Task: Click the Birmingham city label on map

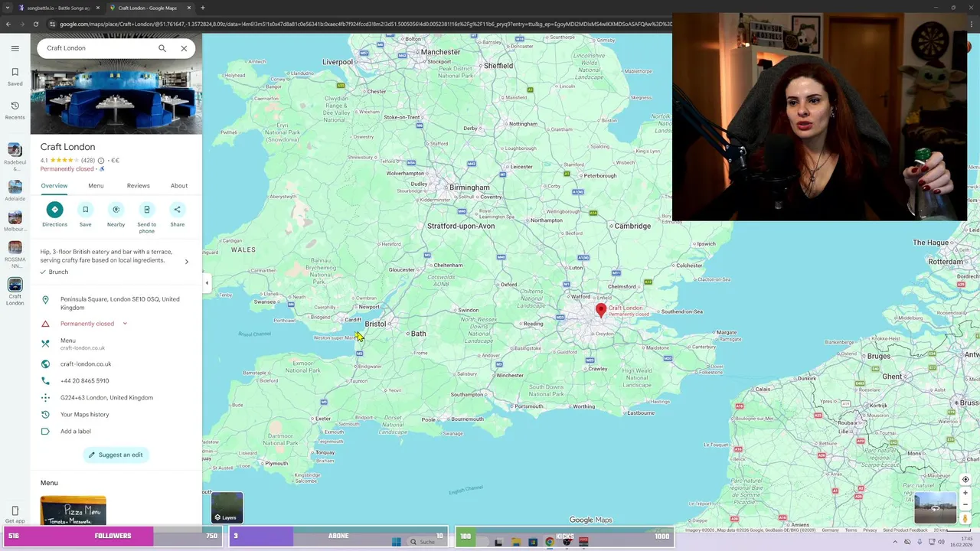Action: [469, 187]
